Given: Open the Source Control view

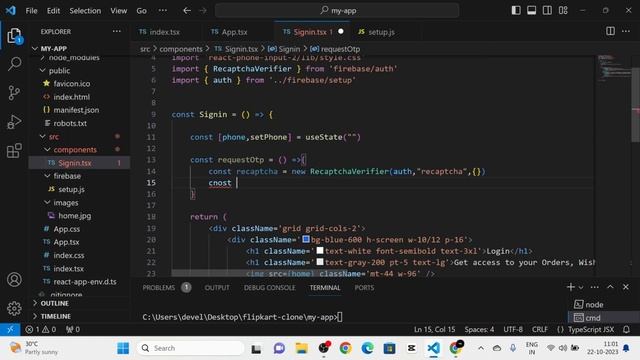Looking at the screenshot, I should [x=14, y=93].
